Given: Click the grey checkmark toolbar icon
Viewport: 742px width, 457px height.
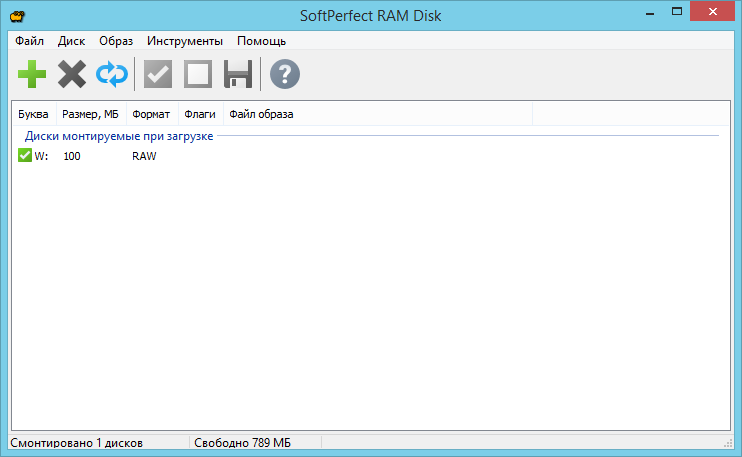Looking at the screenshot, I should click(158, 74).
